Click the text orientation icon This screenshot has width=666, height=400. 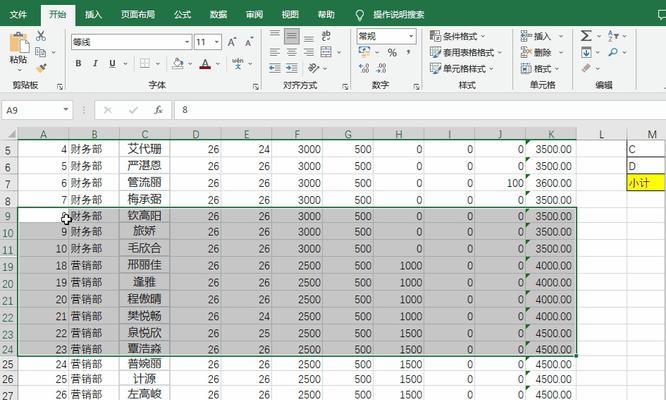[x=313, y=68]
